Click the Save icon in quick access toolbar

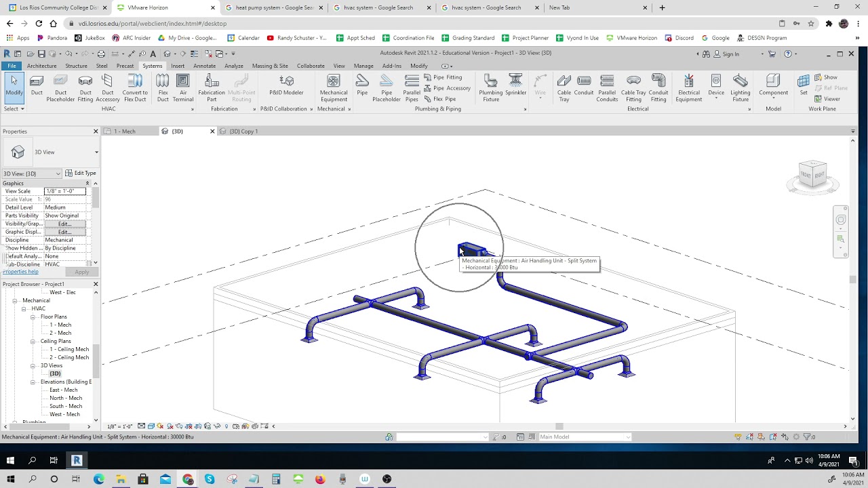(41, 54)
